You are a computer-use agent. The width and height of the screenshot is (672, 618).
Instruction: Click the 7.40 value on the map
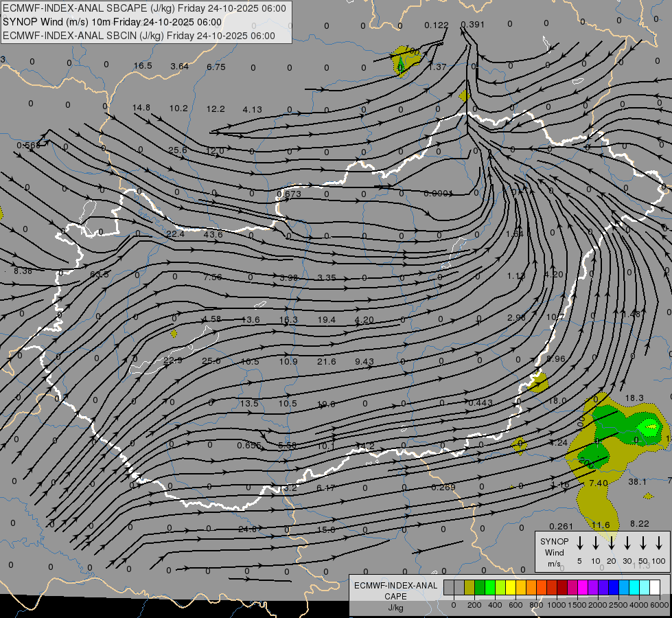point(599,483)
